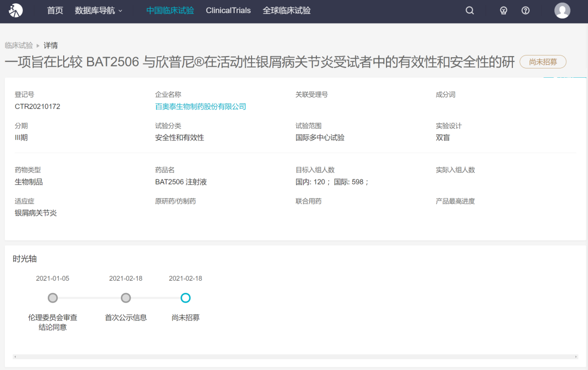Click the 产品最高进度 field label
This screenshot has height=370, width=588.
point(455,201)
